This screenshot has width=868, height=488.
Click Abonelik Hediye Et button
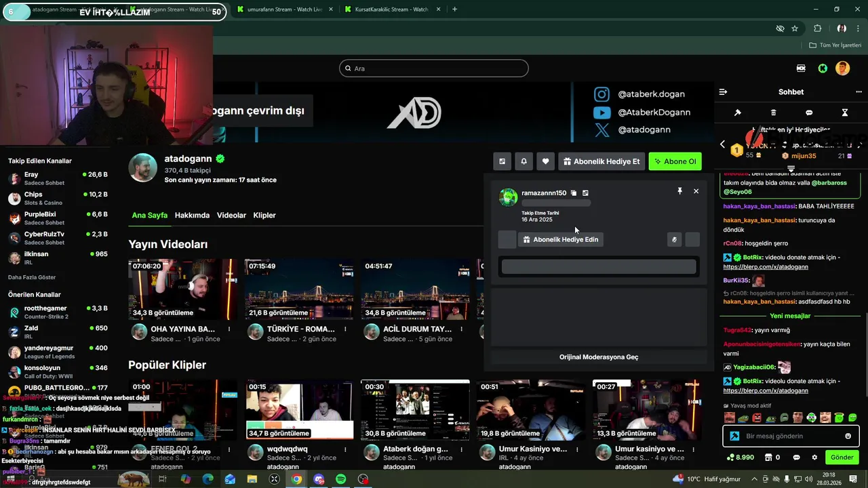(601, 161)
